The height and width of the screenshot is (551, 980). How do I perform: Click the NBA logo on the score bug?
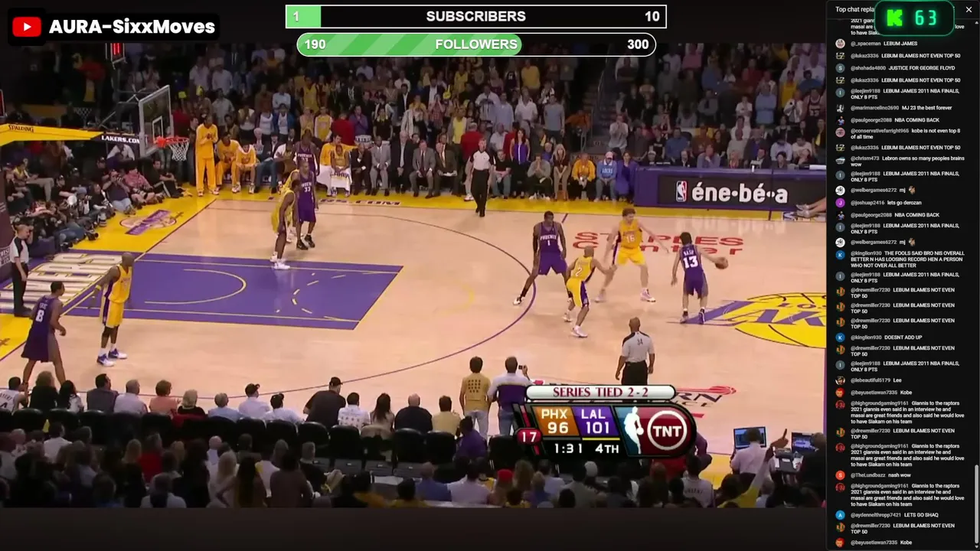(632, 431)
